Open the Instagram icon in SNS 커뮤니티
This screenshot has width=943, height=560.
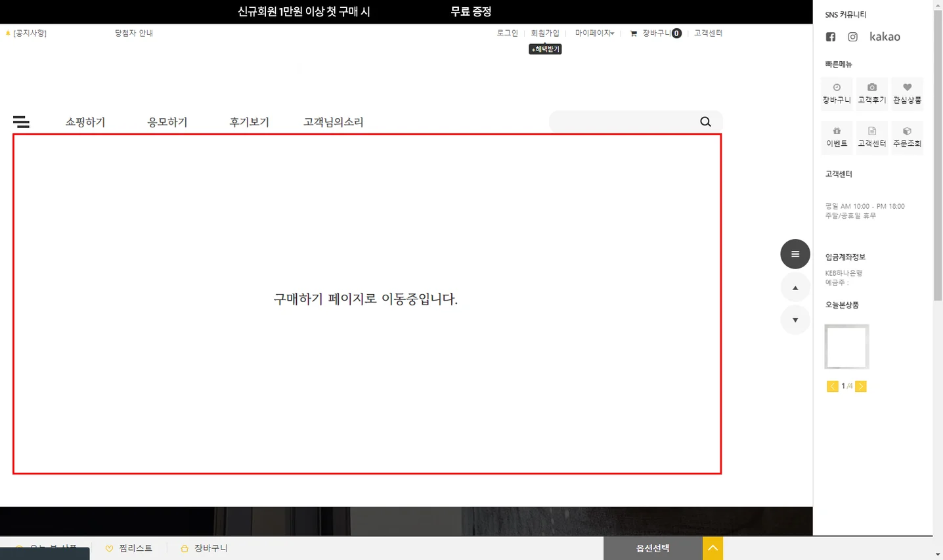(852, 37)
